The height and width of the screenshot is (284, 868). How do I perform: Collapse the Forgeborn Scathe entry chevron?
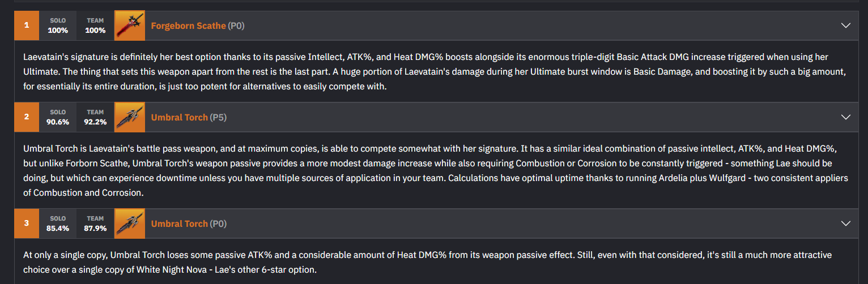(846, 25)
